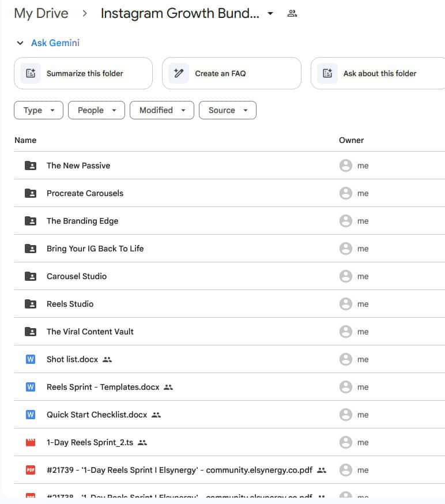Collapse the Ask Gemini section
Screen dimensions: 445x504
(x=21, y=43)
